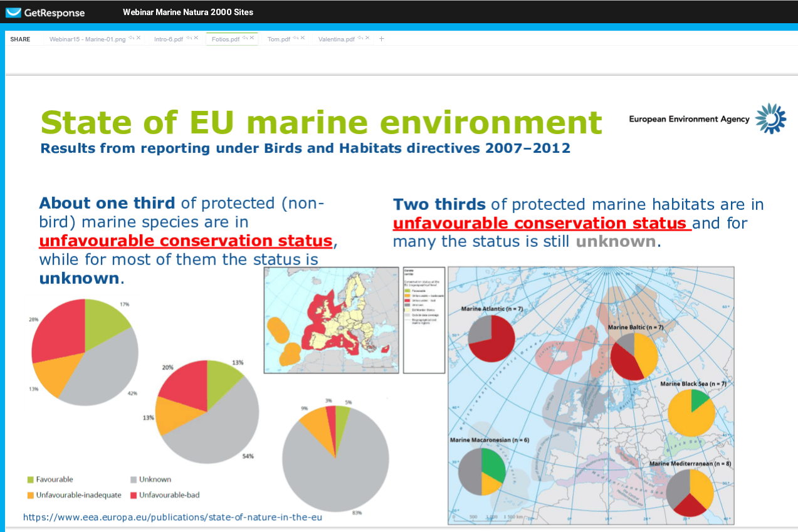Click the GetResponse envelope logo icon
This screenshot has width=798, height=532.
[x=13, y=13]
